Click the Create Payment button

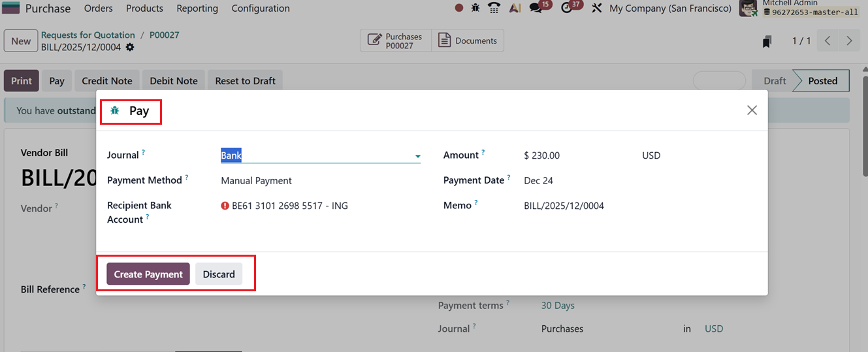pyautogui.click(x=148, y=274)
